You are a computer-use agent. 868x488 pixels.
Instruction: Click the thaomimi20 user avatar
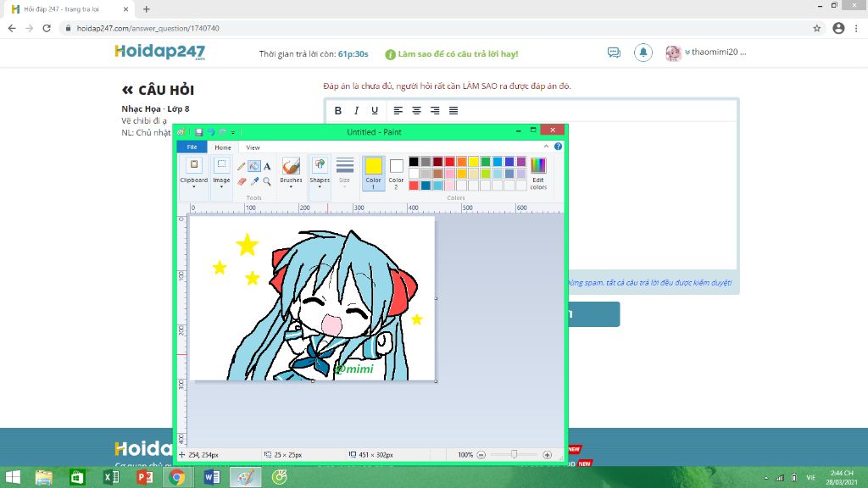coord(673,53)
